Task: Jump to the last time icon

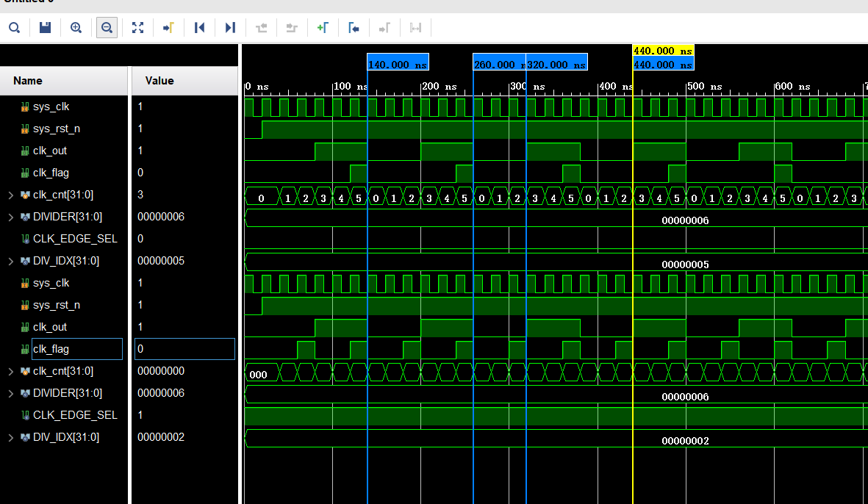Action: coord(230,28)
